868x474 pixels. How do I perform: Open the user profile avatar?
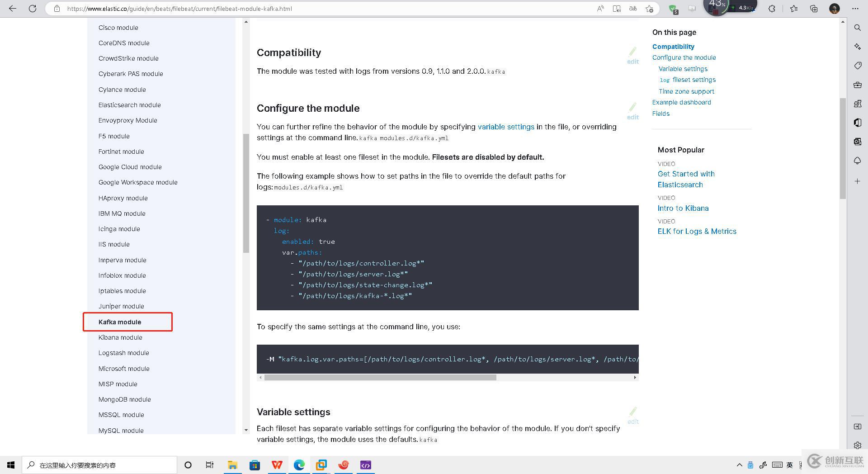(835, 9)
